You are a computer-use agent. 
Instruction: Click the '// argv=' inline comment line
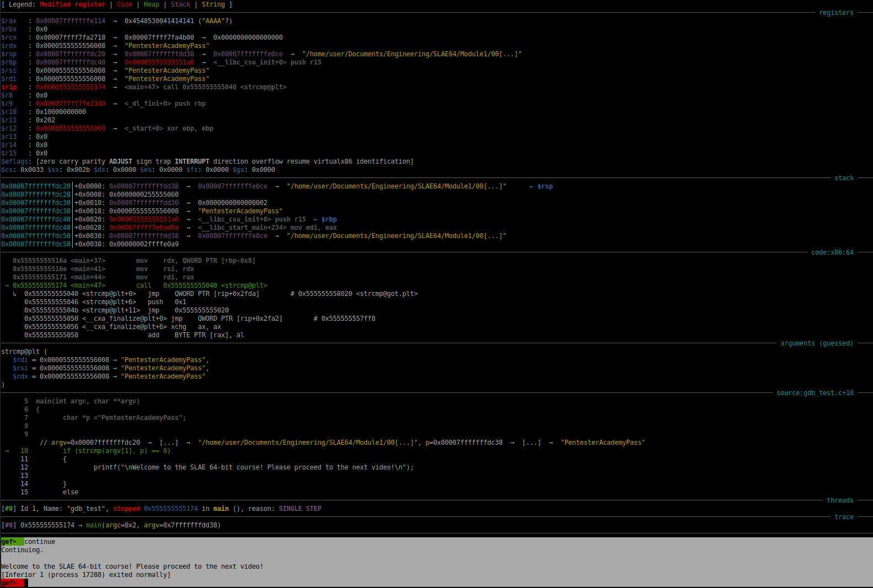[x=342, y=443]
